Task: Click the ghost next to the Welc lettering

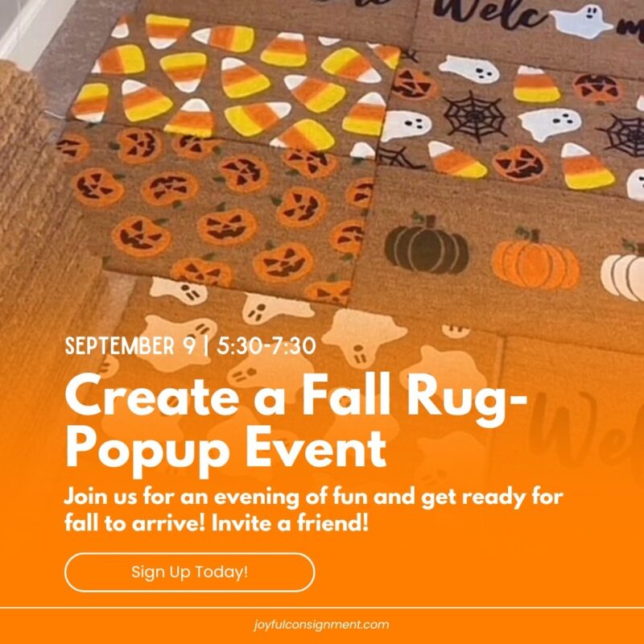Action: (x=580, y=23)
